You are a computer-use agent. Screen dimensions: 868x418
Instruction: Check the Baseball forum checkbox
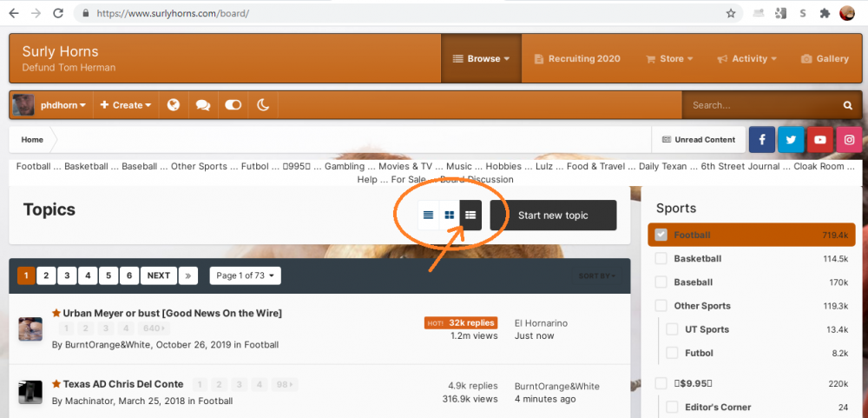(661, 282)
